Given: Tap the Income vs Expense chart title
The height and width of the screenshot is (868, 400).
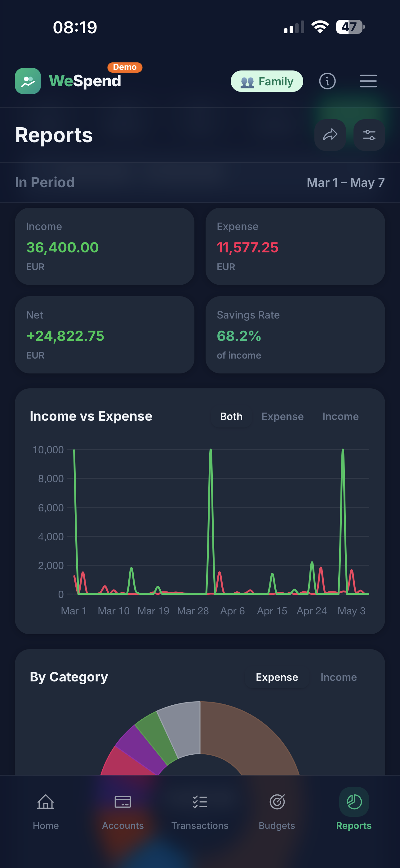Looking at the screenshot, I should pos(91,416).
